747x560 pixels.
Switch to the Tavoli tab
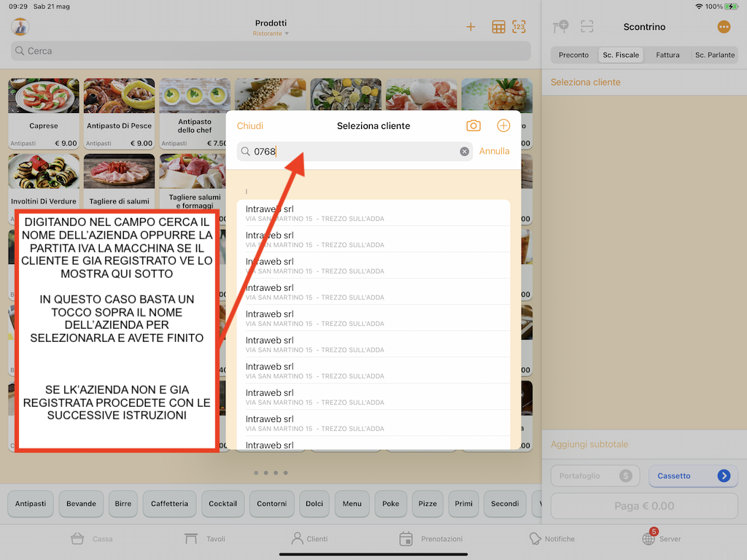coord(205,539)
